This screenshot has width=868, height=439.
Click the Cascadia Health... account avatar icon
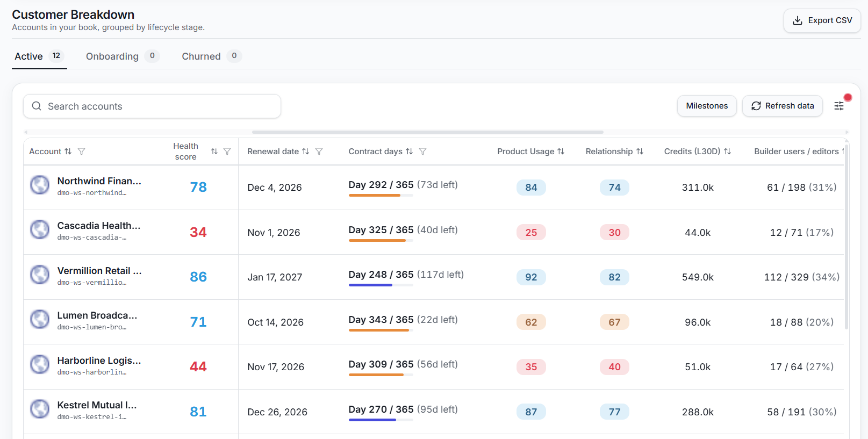point(40,229)
